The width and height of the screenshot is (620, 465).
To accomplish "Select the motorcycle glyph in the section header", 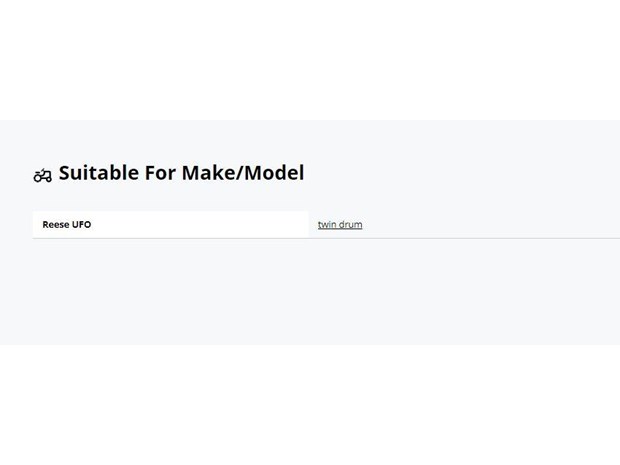I will pos(43,175).
